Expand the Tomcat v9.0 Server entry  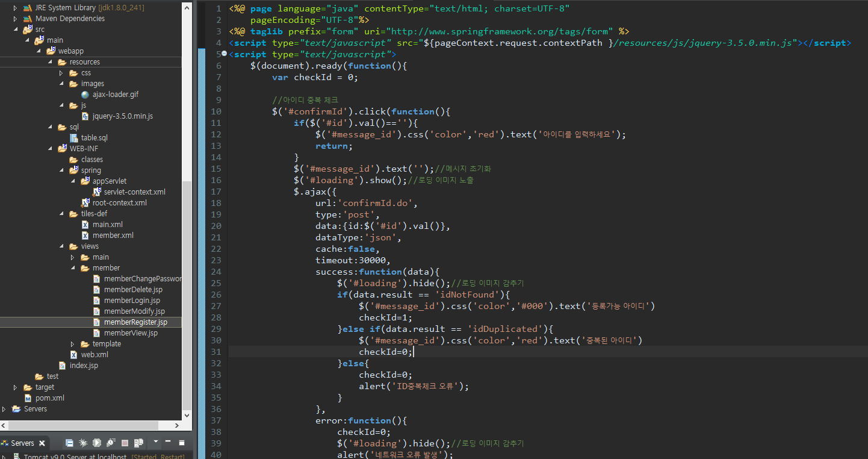click(4, 458)
